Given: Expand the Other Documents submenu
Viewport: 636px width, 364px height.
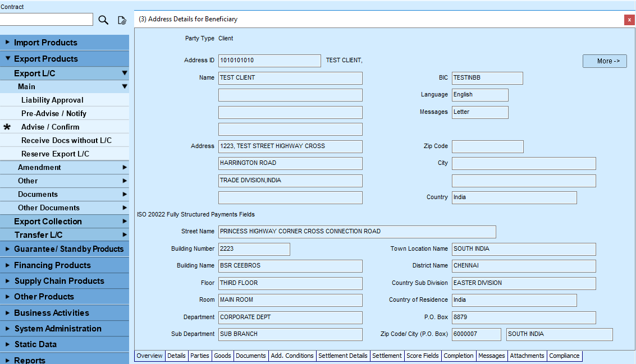Looking at the screenshot, I should pos(65,208).
